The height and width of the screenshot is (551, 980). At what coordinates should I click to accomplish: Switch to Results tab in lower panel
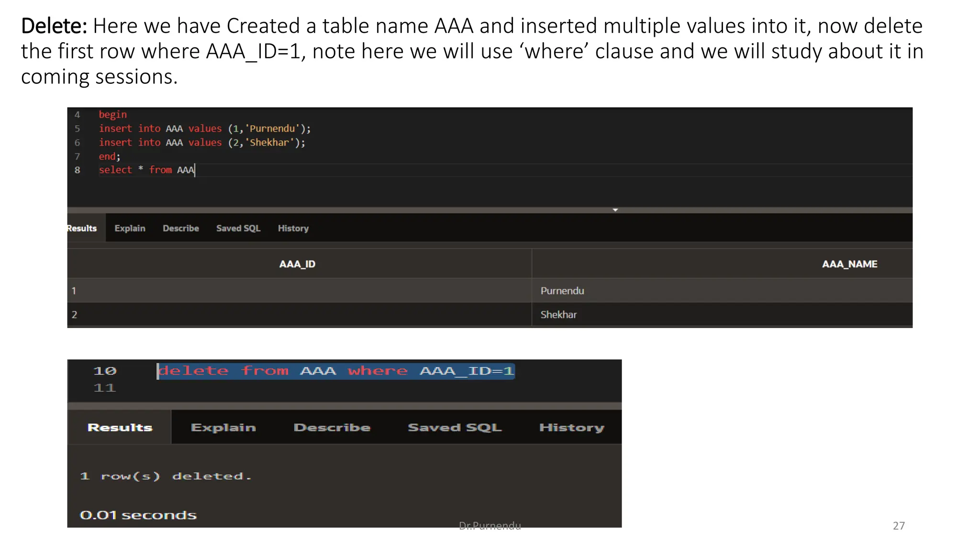click(x=120, y=427)
